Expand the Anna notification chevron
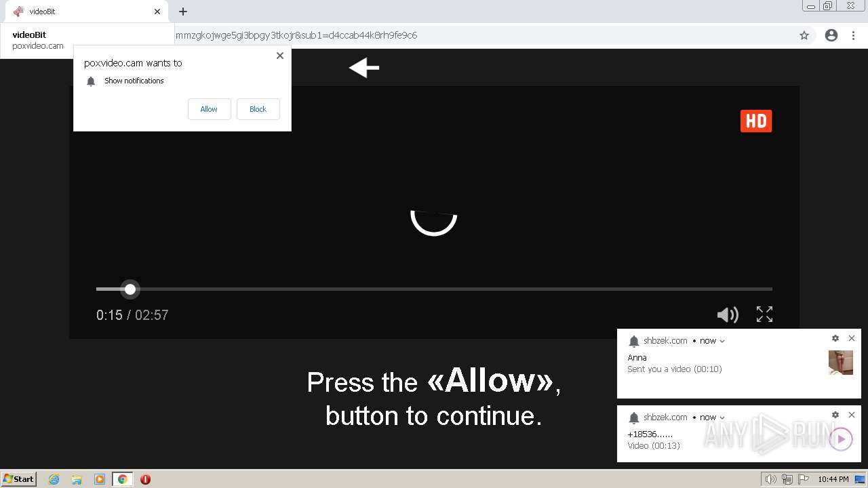868x488 pixels. click(722, 341)
